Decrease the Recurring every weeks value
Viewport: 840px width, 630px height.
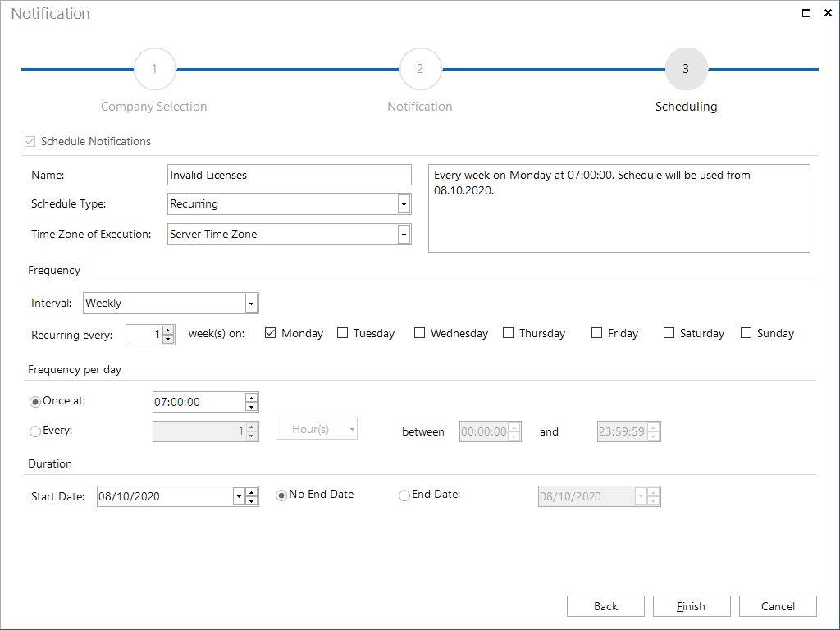click(168, 339)
